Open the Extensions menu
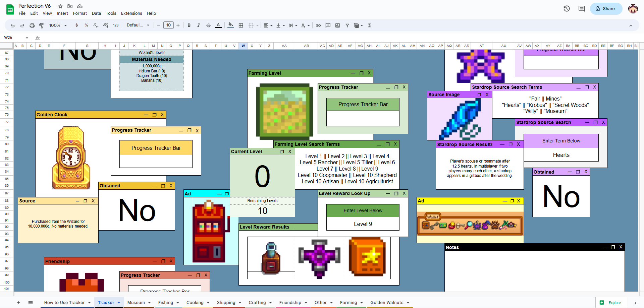Screen dimensions: 644x308 (131, 13)
